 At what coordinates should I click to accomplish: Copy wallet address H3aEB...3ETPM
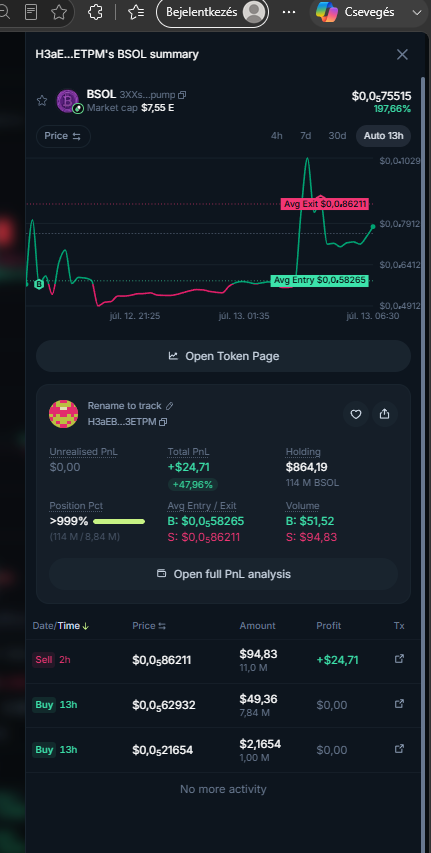(163, 422)
